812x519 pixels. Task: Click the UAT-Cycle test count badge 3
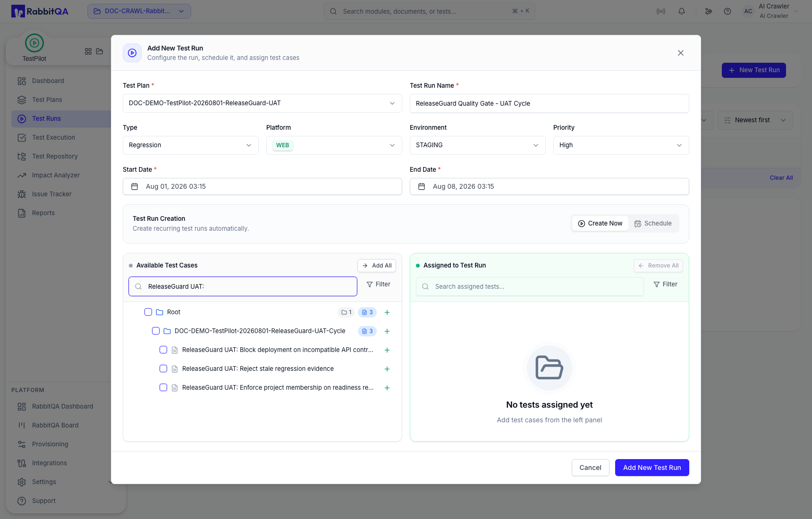(x=367, y=331)
